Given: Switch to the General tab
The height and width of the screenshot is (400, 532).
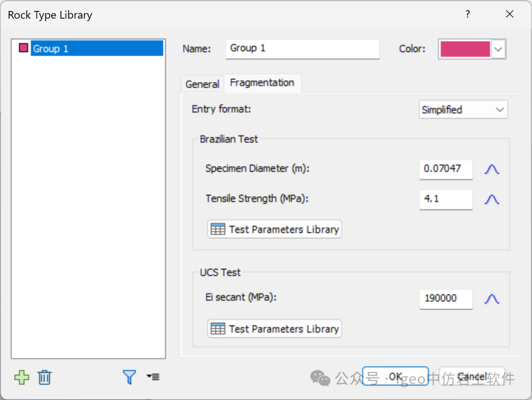Looking at the screenshot, I should [202, 84].
